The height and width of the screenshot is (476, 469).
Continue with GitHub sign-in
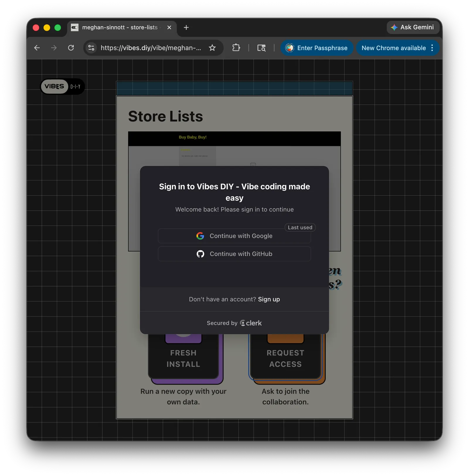(x=234, y=254)
